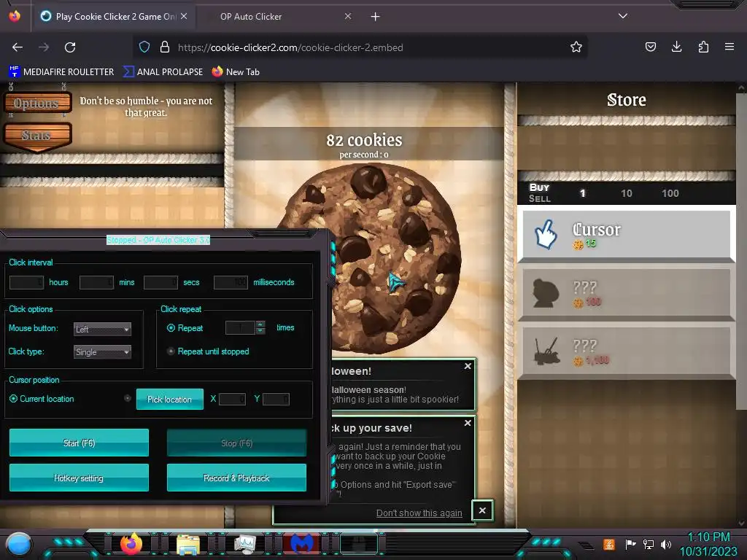Focus the mins interval field

point(97,282)
